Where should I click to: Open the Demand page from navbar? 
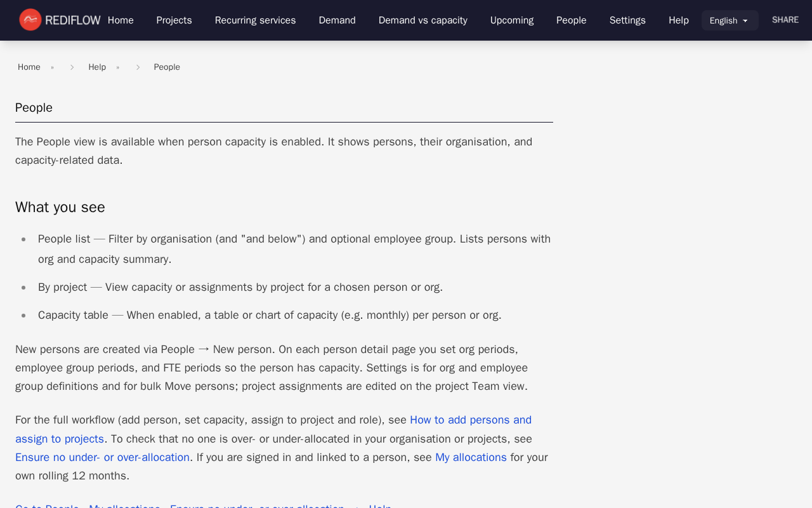337,20
